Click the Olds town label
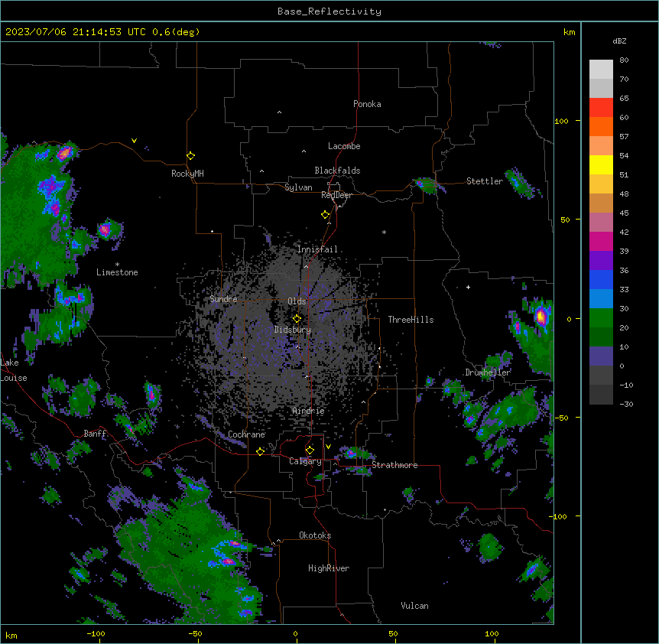 297,301
